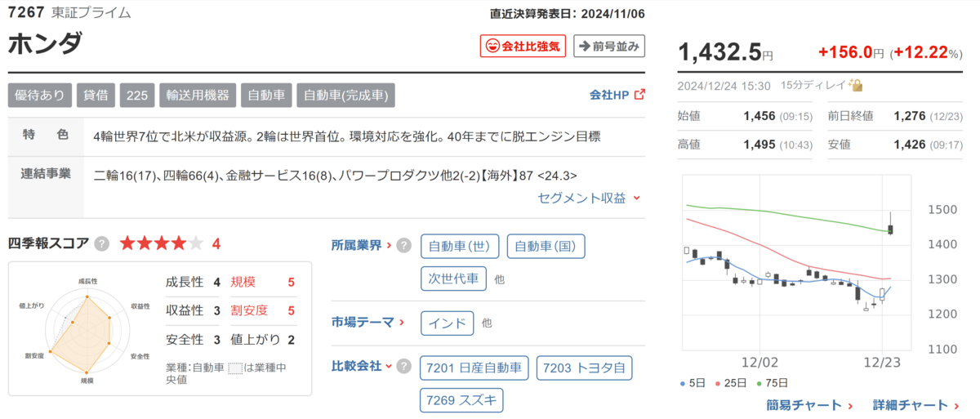Open industry 自動車(国)

pyautogui.click(x=546, y=246)
